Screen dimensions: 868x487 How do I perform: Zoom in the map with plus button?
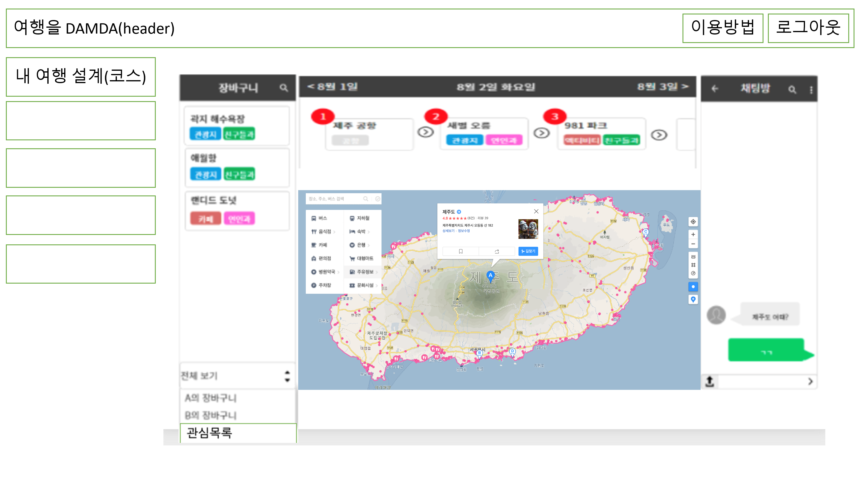693,234
